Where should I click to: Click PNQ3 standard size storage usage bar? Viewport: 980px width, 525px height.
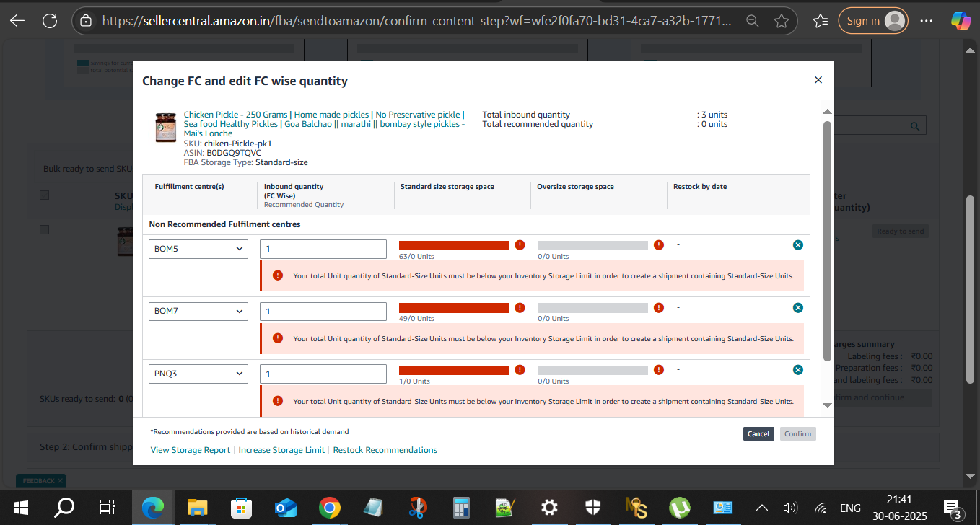[x=454, y=370]
